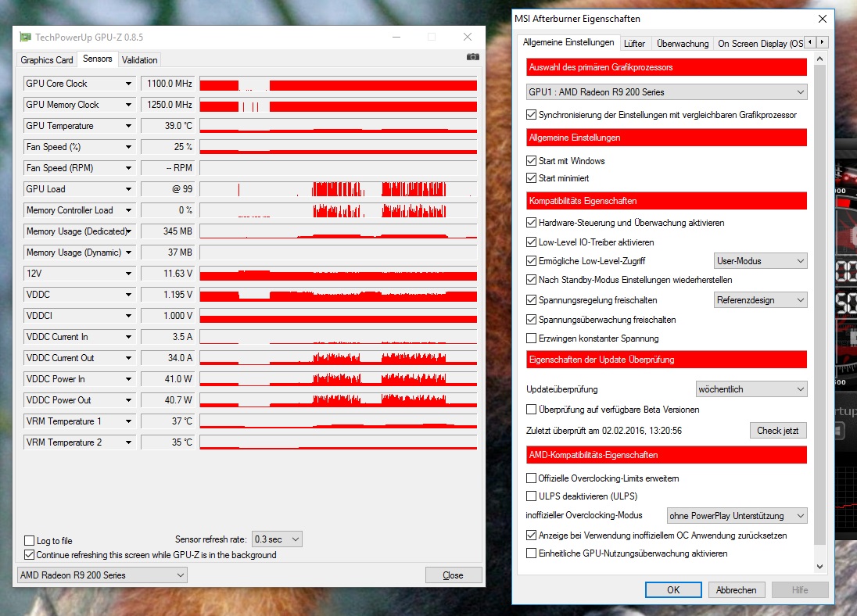Click scrollbar up arrow in Afterburner
This screenshot has width=857, height=616.
click(x=819, y=59)
